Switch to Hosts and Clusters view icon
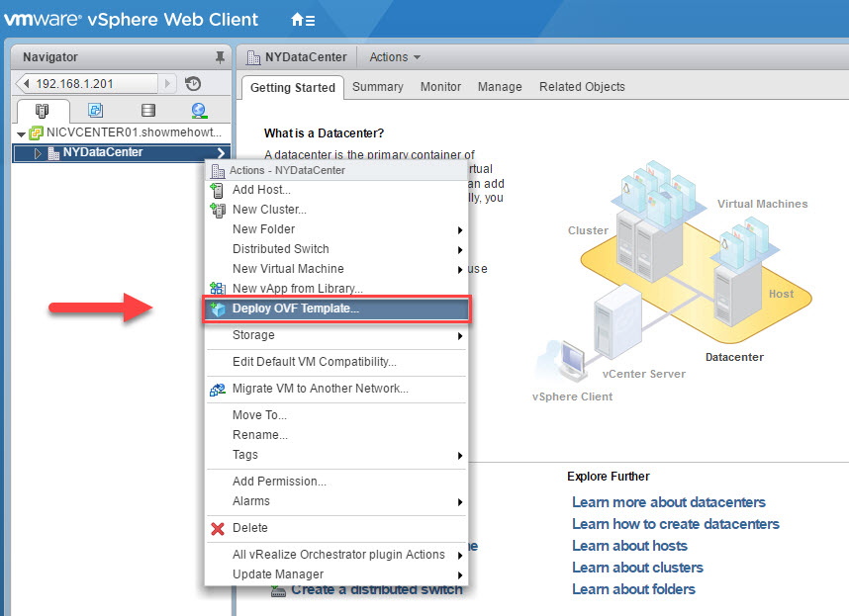849x616 pixels. pos(42,111)
